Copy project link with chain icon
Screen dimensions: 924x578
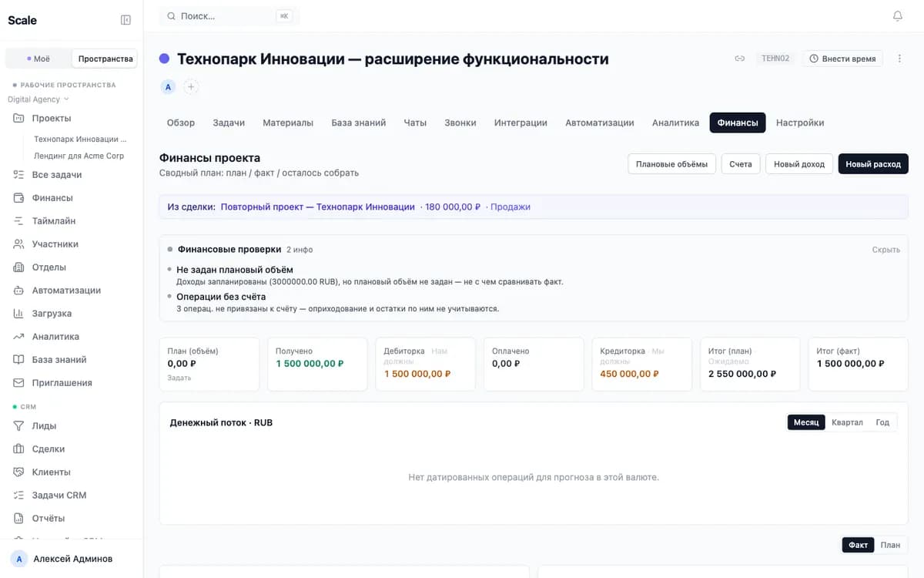(739, 59)
